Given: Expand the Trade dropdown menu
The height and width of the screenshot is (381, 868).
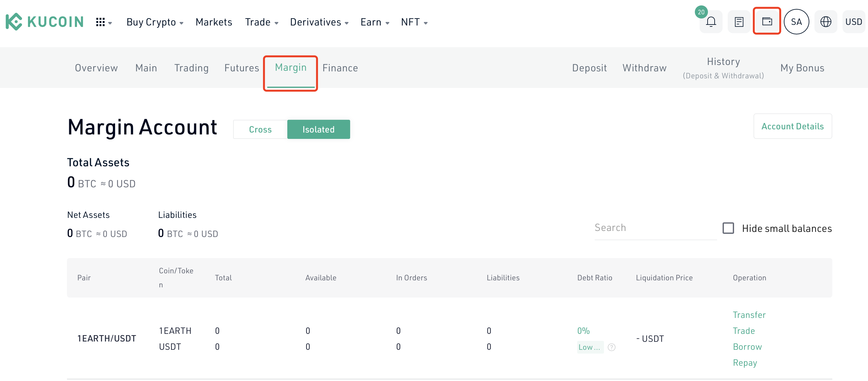Looking at the screenshot, I should coord(261,22).
